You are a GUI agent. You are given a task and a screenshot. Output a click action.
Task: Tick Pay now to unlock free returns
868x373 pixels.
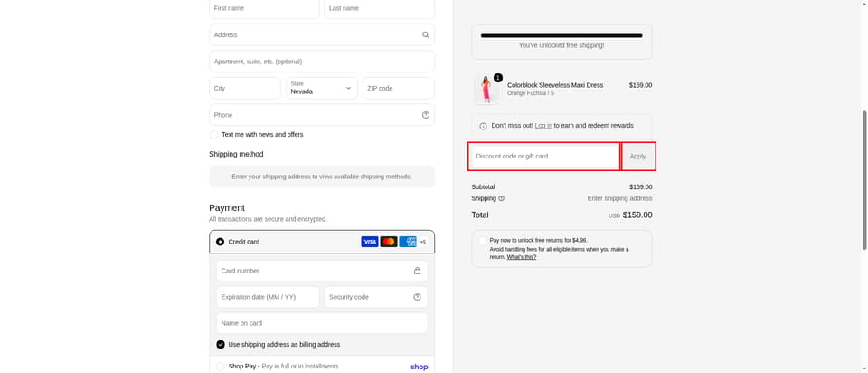coord(483,241)
